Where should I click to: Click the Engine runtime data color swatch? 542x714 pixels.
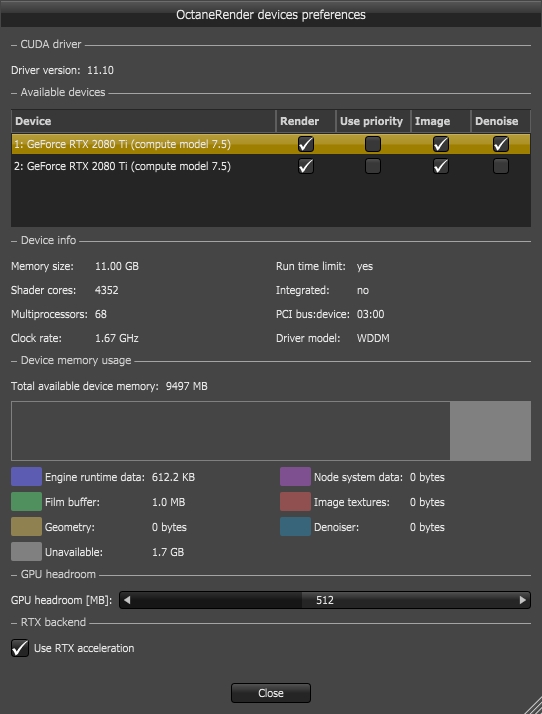pyautogui.click(x=26, y=477)
